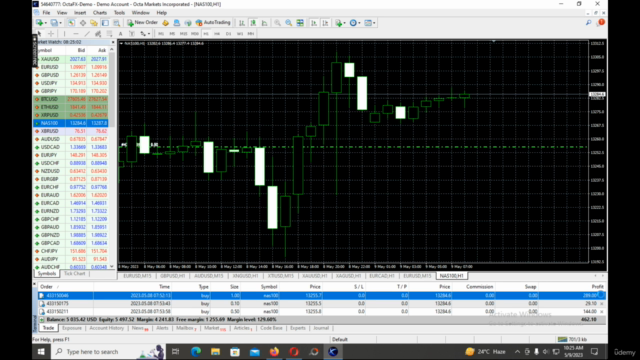The image size is (640, 360).
Task: Select BTCUSD row in Market Watch
Action: click(71, 99)
